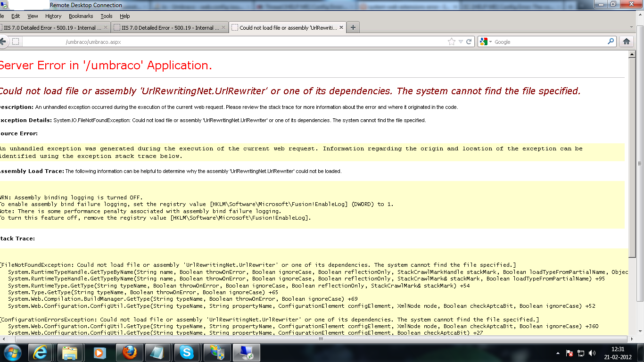Screen dimensions: 644x362
Task: Click the FileNotFoundException line in stack trace
Action: [x=258, y=265]
